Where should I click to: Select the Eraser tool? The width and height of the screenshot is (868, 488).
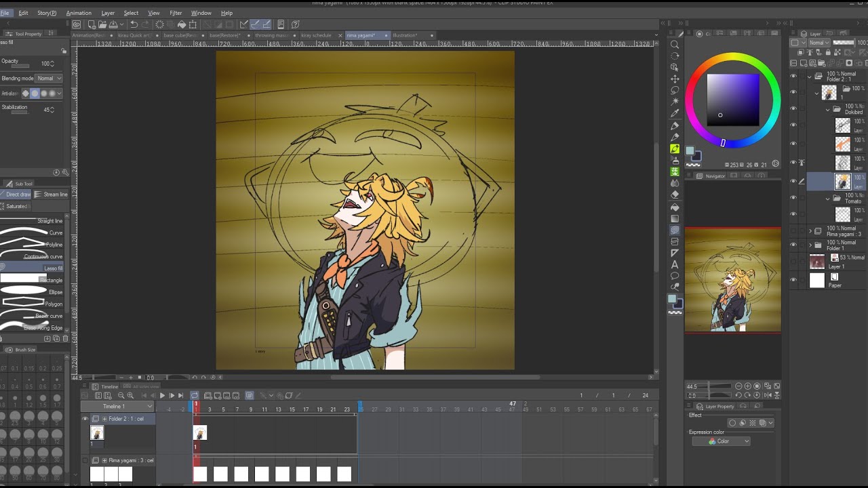[675, 195]
